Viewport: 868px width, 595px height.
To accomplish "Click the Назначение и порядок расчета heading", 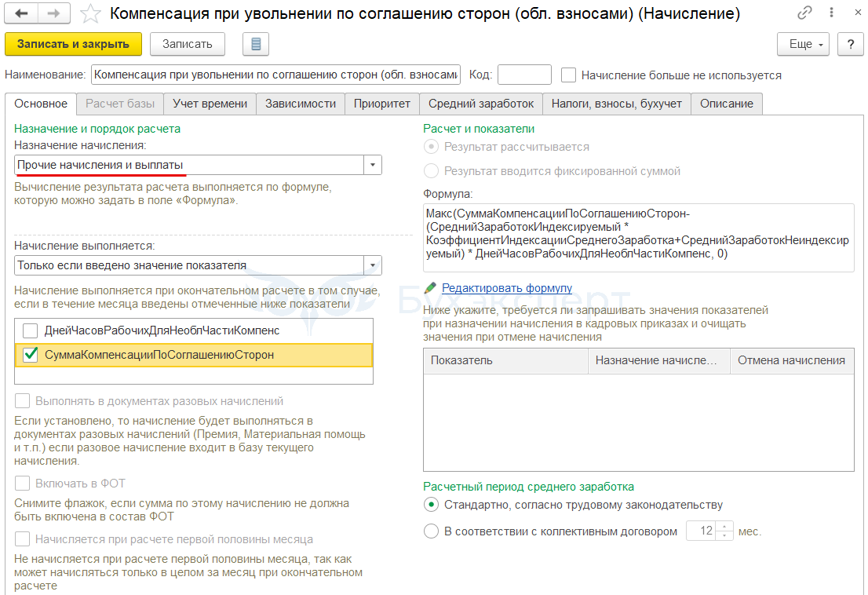I will pyautogui.click(x=97, y=129).
